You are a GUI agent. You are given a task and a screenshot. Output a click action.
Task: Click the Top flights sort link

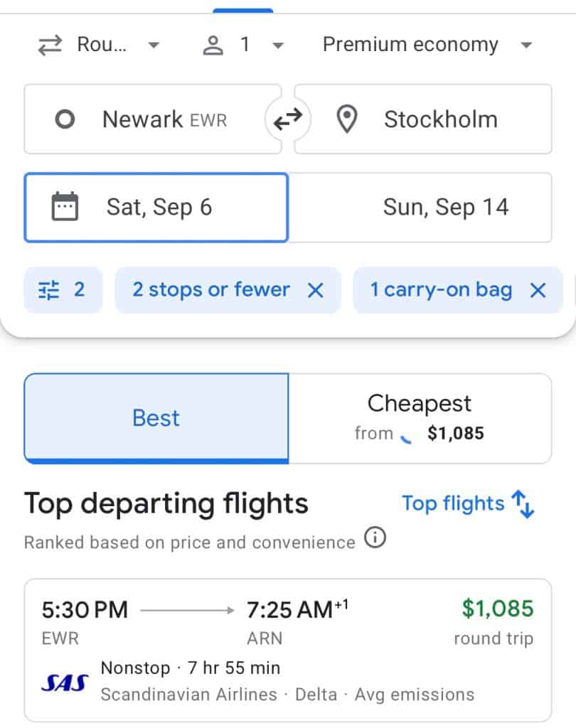(x=453, y=503)
